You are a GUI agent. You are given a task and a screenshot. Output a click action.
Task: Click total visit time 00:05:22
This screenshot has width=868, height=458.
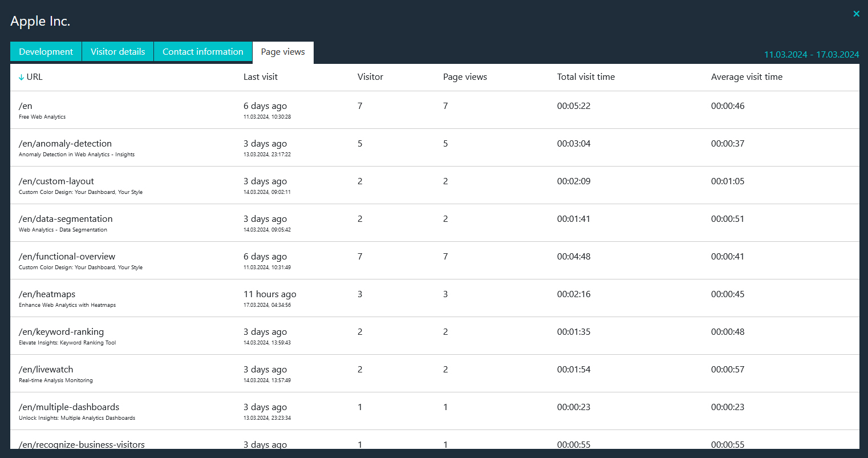pyautogui.click(x=574, y=106)
